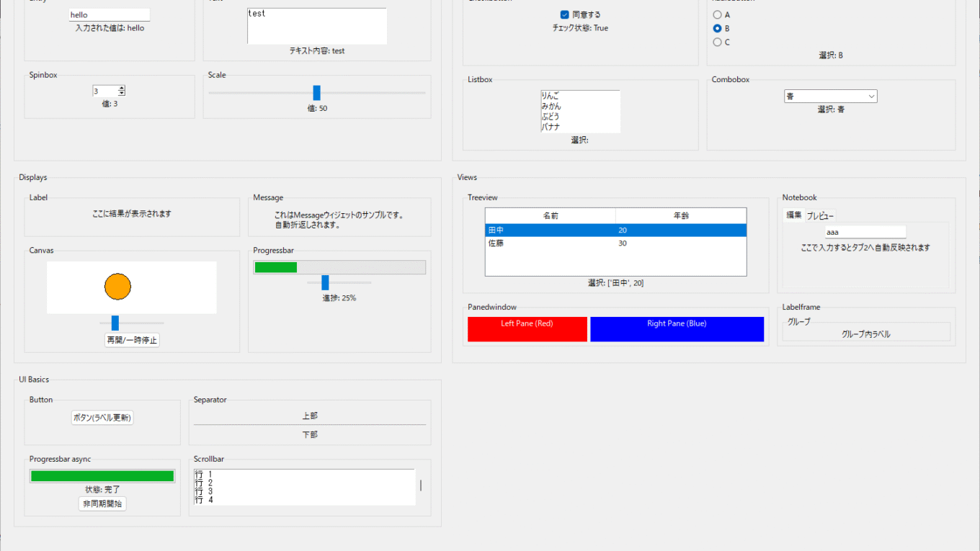Open the 青 combobox dropdown

[x=871, y=97]
